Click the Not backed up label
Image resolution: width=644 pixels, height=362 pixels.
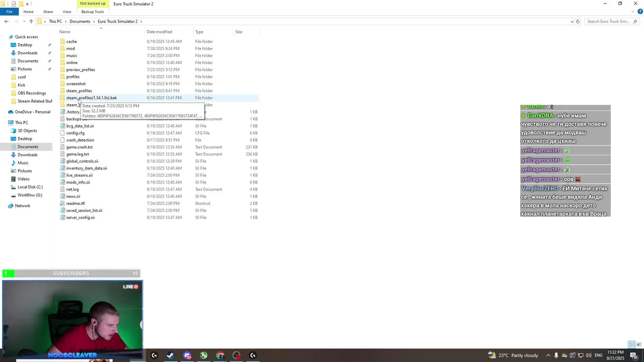[x=93, y=4]
